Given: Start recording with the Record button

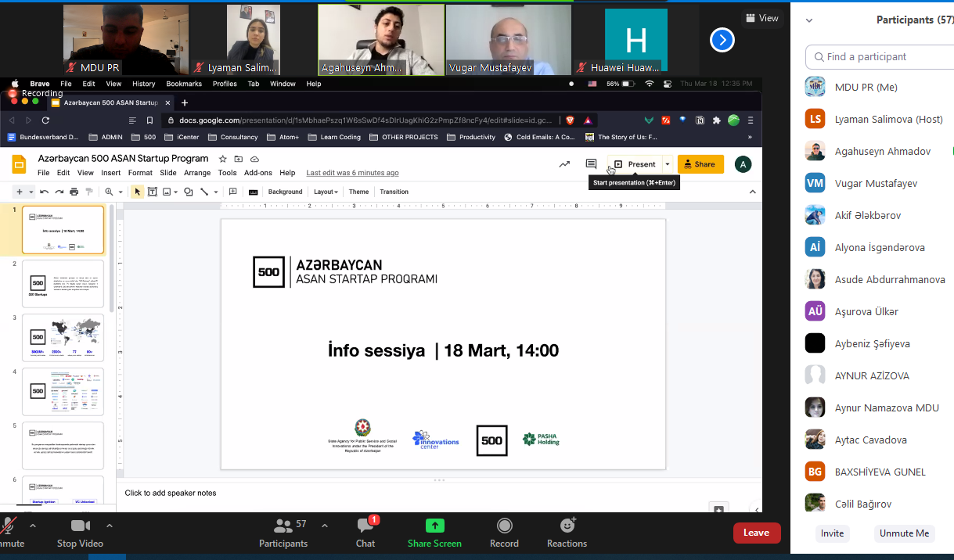Looking at the screenshot, I should [x=504, y=531].
